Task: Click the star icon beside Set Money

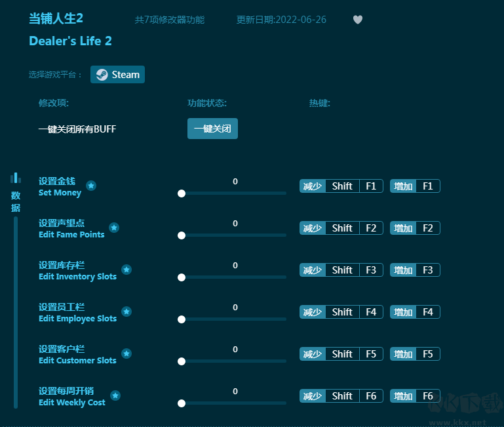Action: [91, 186]
